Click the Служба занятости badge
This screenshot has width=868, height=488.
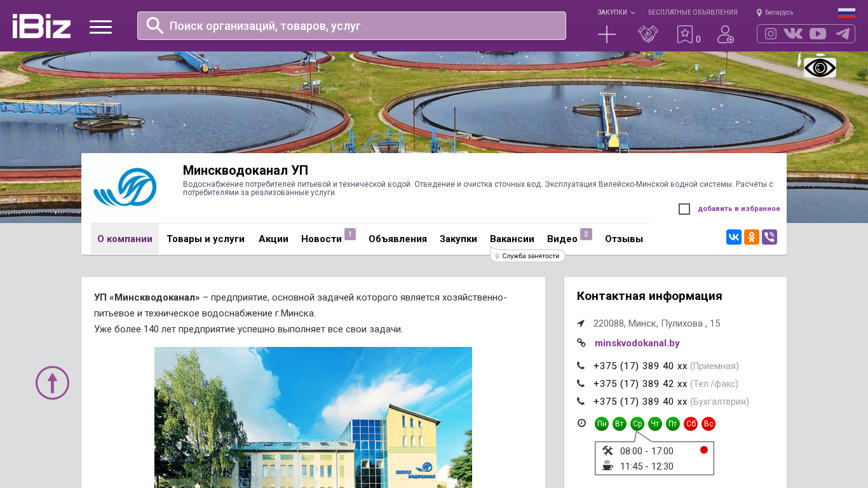click(527, 255)
